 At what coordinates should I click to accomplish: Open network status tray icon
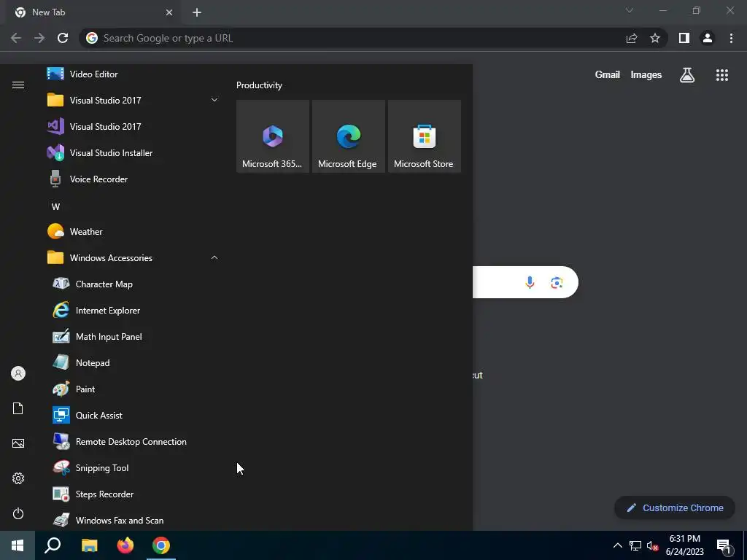635,545
